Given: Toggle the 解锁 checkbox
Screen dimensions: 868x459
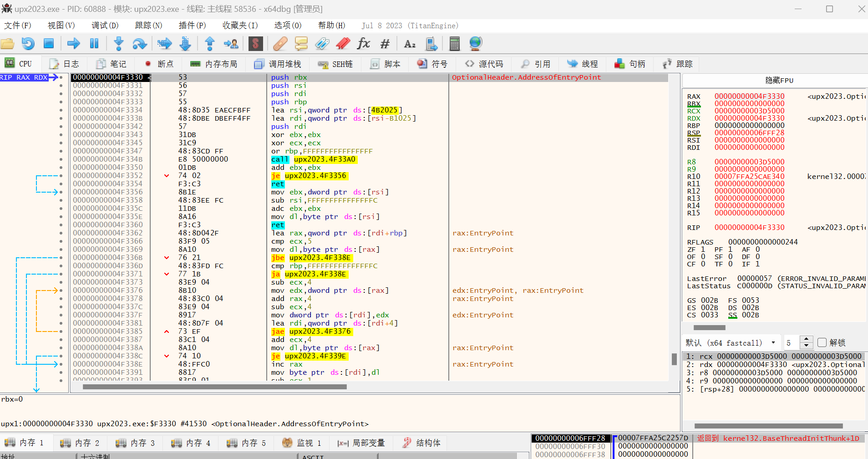Looking at the screenshot, I should 822,342.
